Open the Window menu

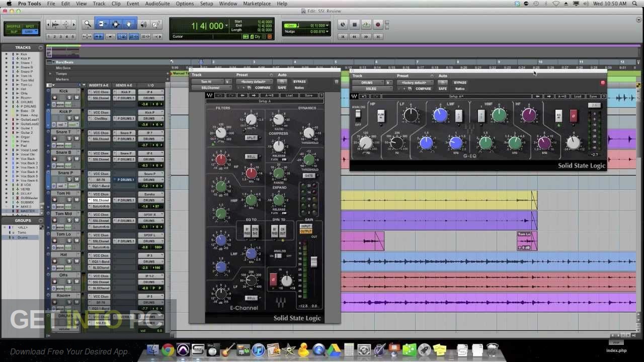point(228,4)
